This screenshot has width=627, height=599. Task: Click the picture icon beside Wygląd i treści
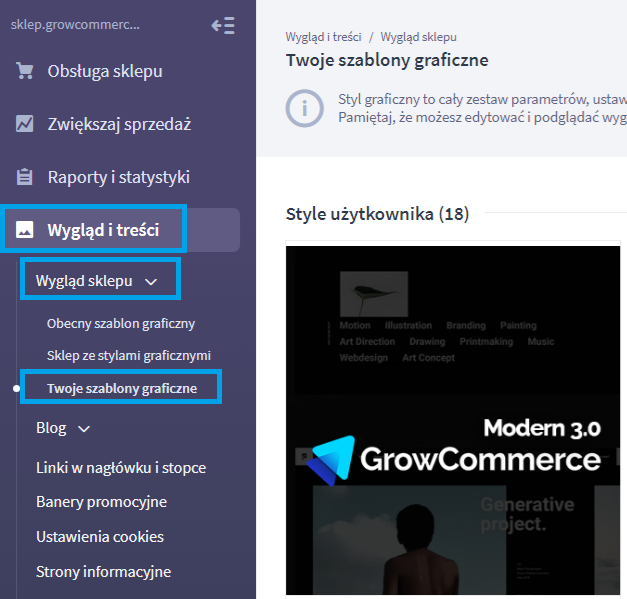pyautogui.click(x=24, y=230)
